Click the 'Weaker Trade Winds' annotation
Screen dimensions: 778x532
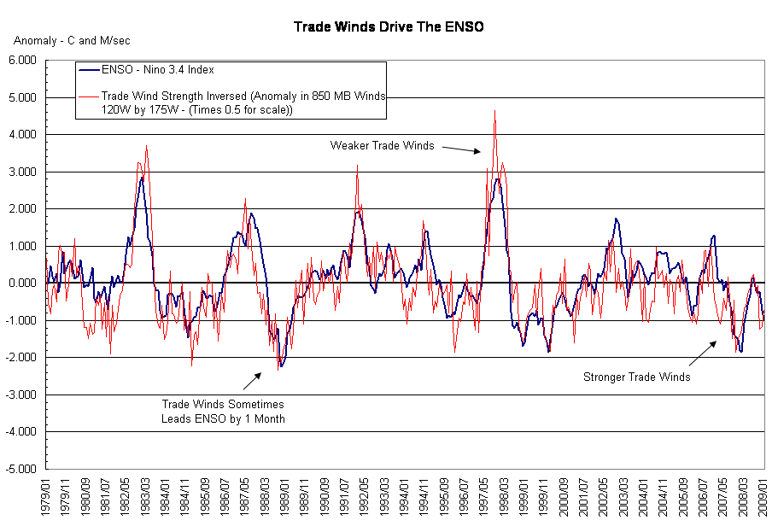[x=382, y=145]
